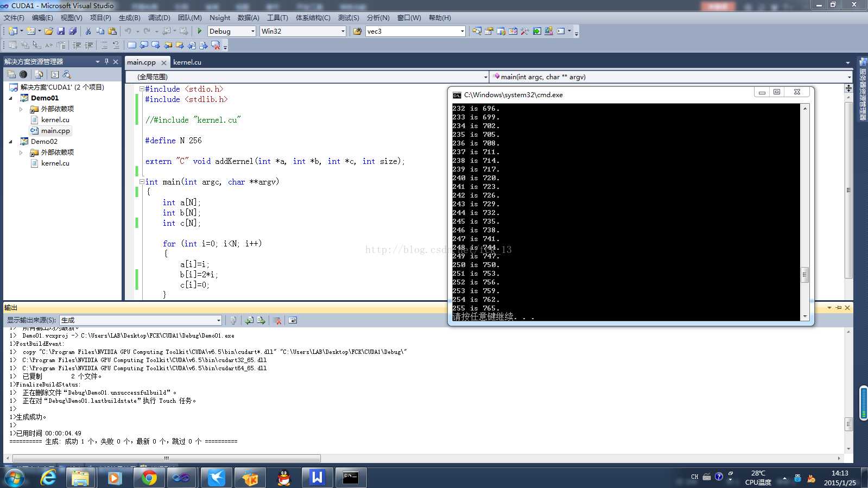This screenshot has height=488, width=868.
Task: Click the Find in Files icon
Action: pyautogui.click(x=357, y=31)
